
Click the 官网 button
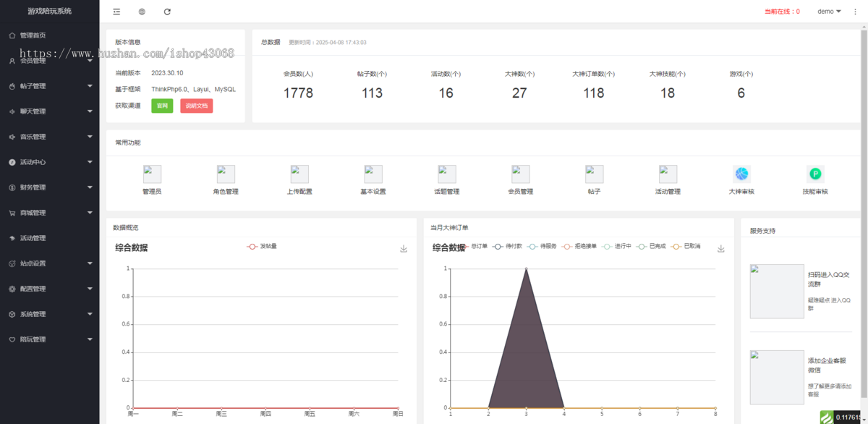162,106
